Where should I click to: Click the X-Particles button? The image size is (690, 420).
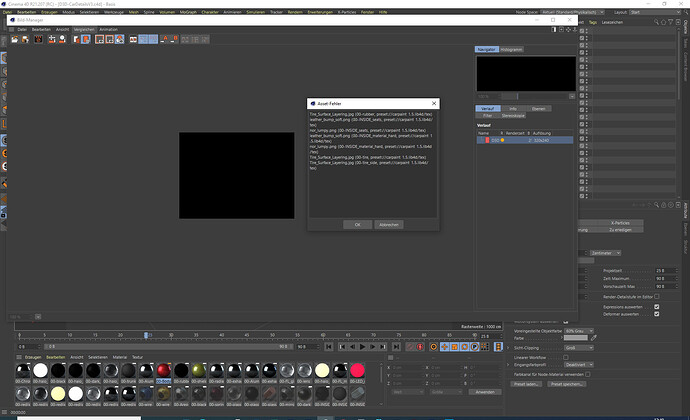coord(620,223)
